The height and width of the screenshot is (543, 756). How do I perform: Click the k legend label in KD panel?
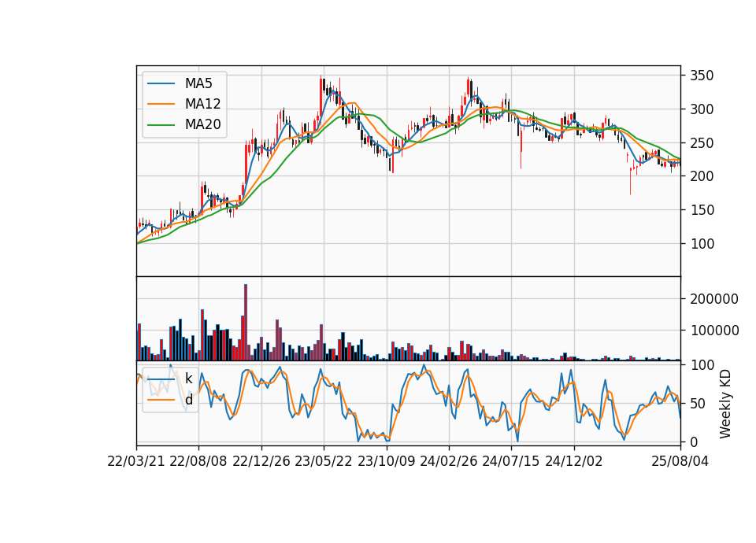pyautogui.click(x=188, y=379)
